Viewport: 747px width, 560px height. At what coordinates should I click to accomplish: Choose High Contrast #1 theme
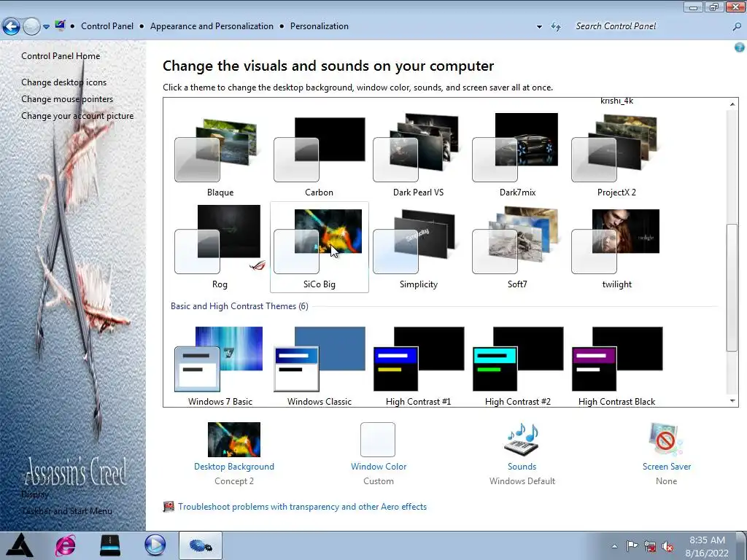tap(418, 366)
